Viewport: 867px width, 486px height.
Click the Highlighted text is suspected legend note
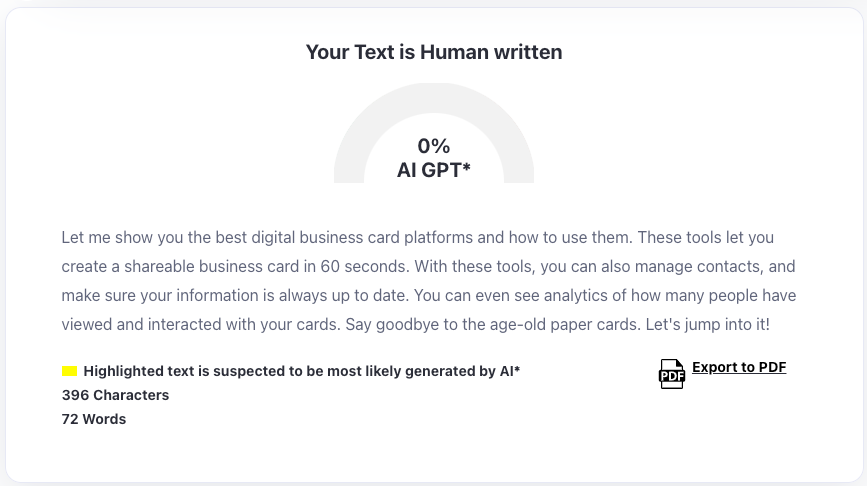pyautogui.click(x=302, y=371)
